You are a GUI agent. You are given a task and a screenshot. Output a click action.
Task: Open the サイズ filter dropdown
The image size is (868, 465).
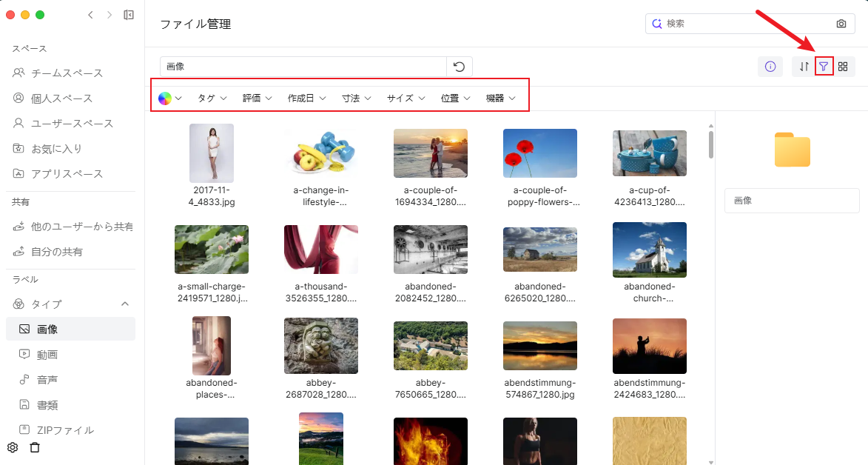tap(406, 98)
